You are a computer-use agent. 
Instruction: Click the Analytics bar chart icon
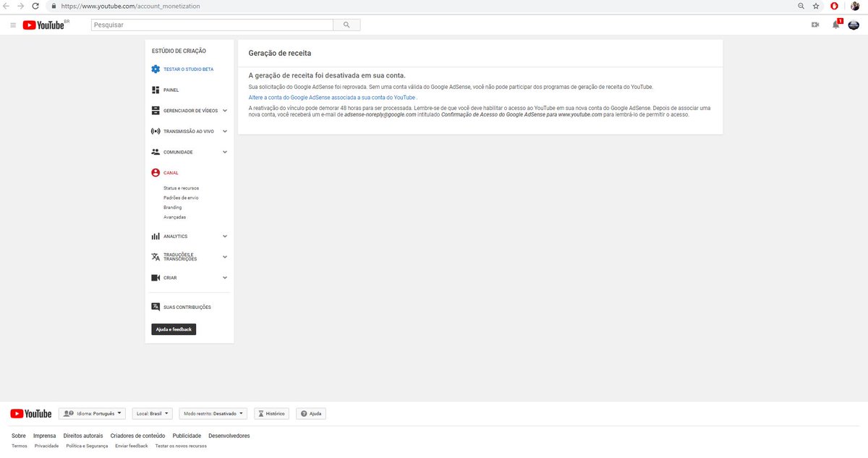coord(156,237)
